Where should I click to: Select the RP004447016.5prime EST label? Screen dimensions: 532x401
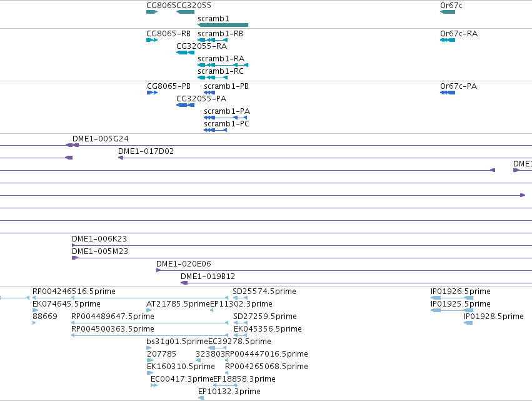(267, 355)
